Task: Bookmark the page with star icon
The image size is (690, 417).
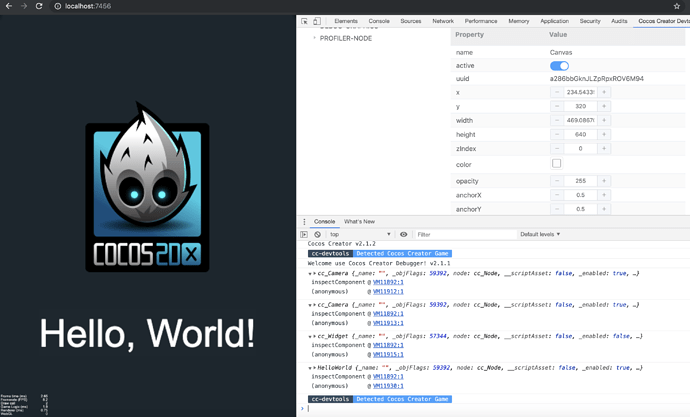Action: click(676, 6)
